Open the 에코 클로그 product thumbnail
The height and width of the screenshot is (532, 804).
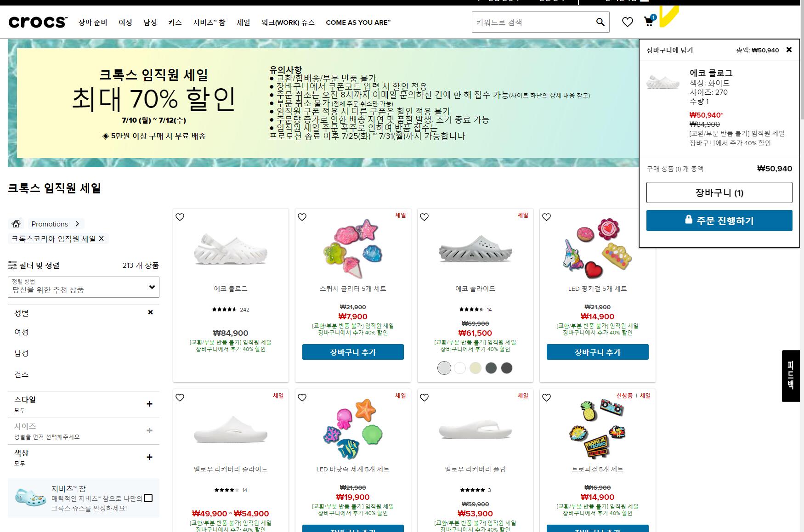pyautogui.click(x=231, y=249)
